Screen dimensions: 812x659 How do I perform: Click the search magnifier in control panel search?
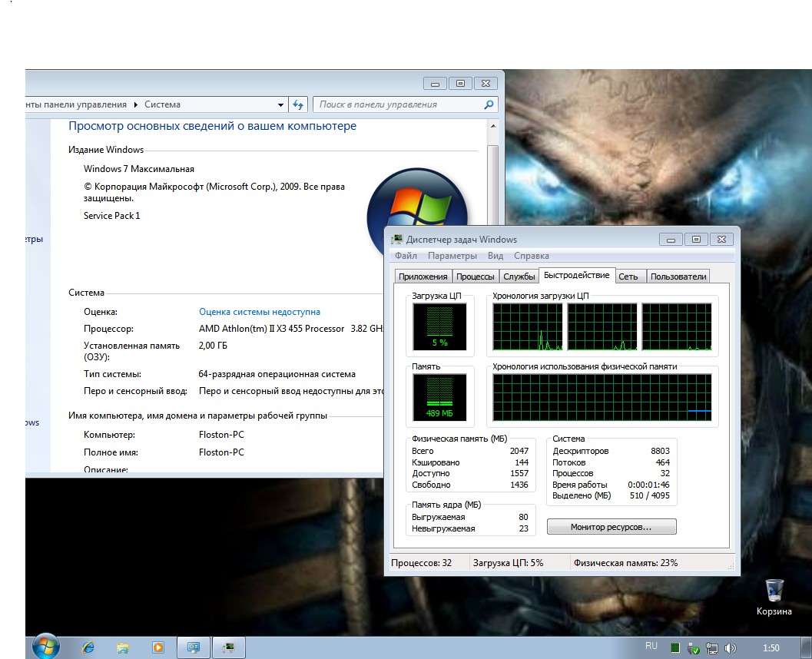pos(489,104)
